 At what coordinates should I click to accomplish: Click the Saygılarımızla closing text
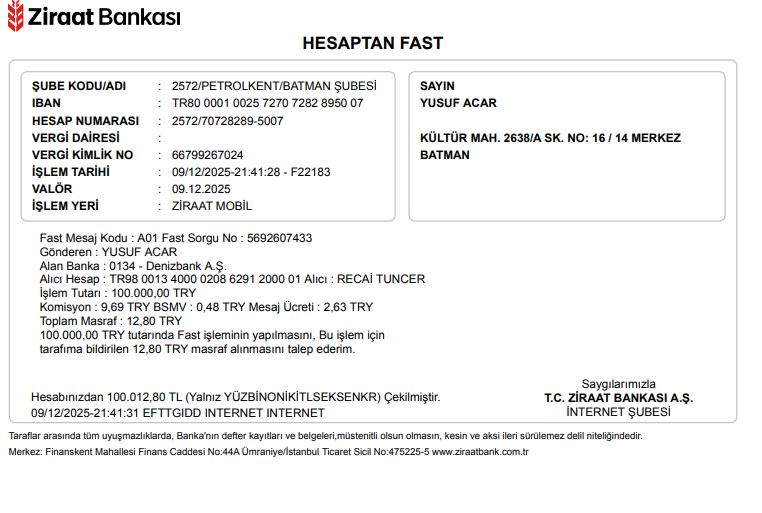pyautogui.click(x=619, y=384)
